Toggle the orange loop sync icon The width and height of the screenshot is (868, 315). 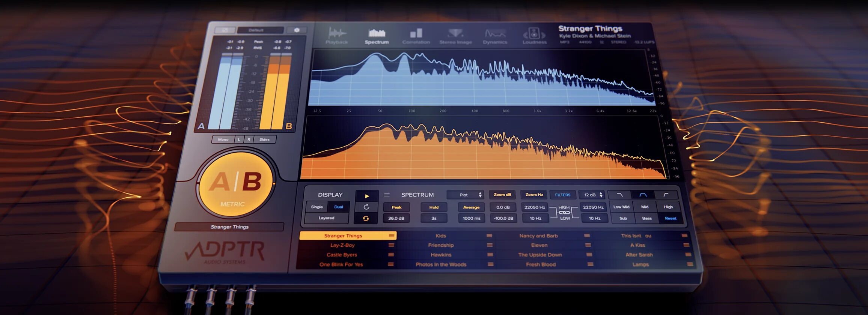click(366, 218)
